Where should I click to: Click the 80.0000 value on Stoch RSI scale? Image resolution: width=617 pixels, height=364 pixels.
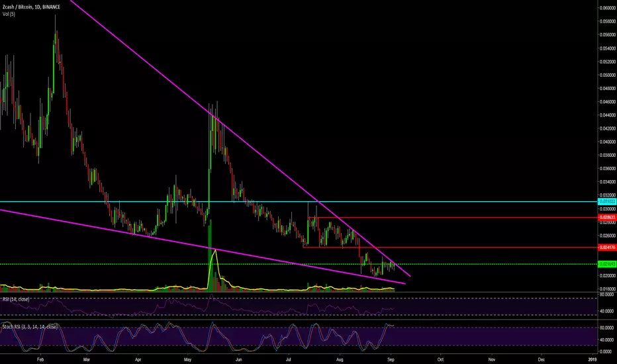(x=606, y=328)
